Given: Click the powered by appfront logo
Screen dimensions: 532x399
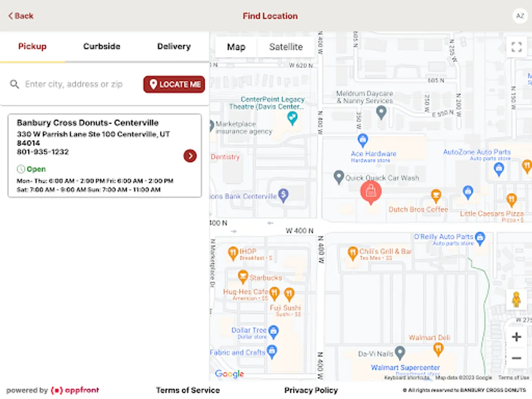Looking at the screenshot, I should point(53,390).
